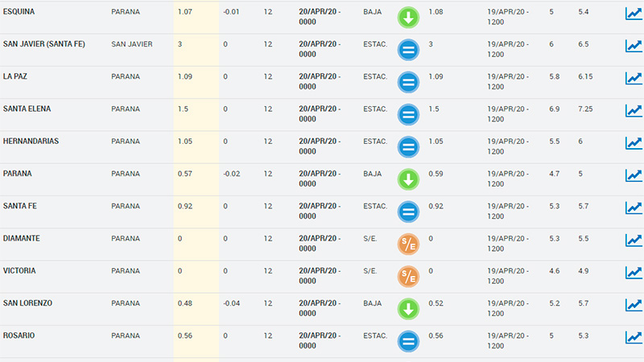Open the chart icon for Parana row
This screenshot has height=362, width=644.
[x=634, y=175]
